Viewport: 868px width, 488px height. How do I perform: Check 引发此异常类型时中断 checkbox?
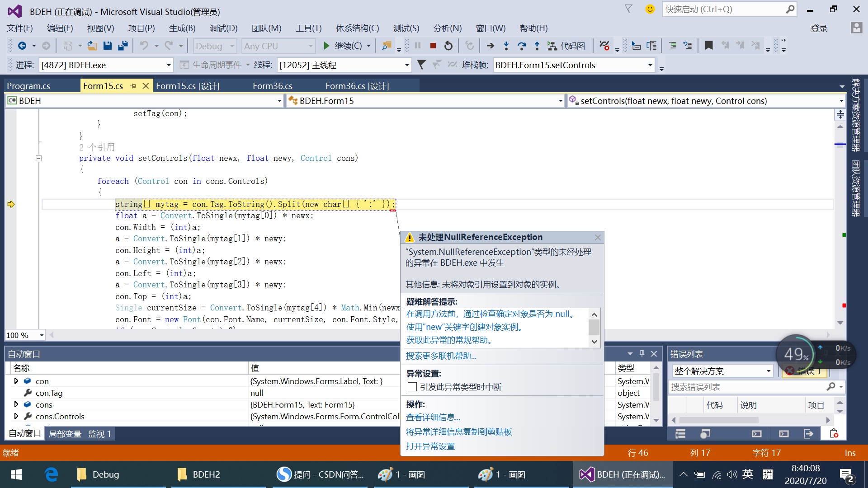(412, 387)
